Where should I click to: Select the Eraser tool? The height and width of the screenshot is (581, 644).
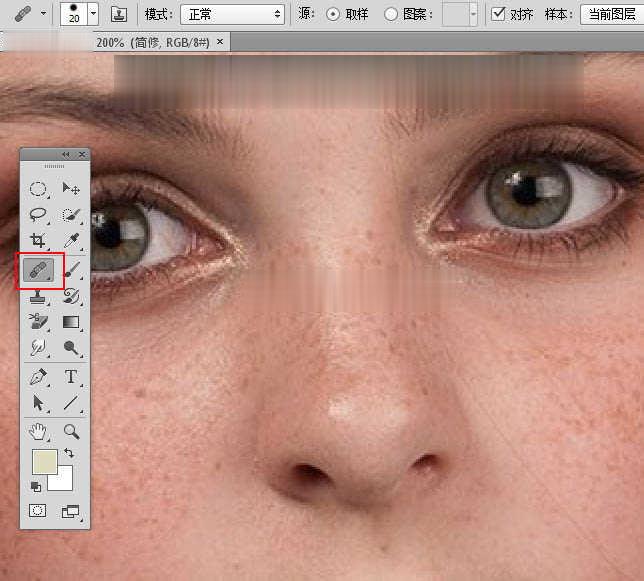[x=38, y=322]
